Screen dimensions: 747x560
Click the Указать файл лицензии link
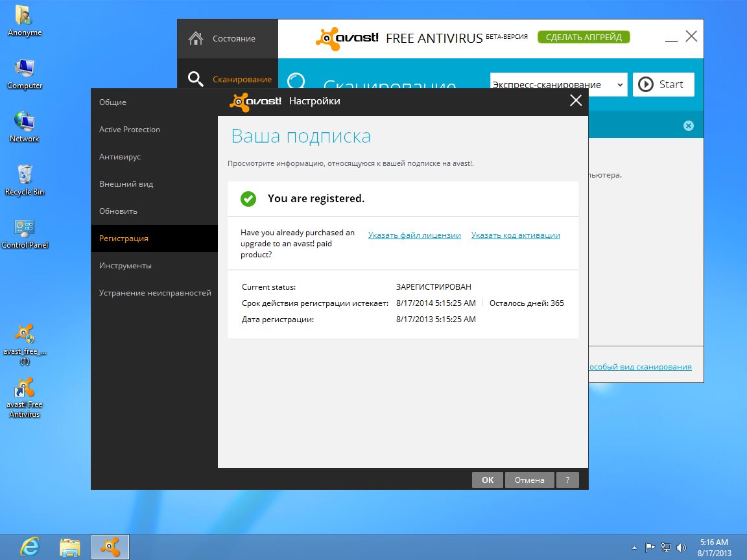pyautogui.click(x=414, y=235)
